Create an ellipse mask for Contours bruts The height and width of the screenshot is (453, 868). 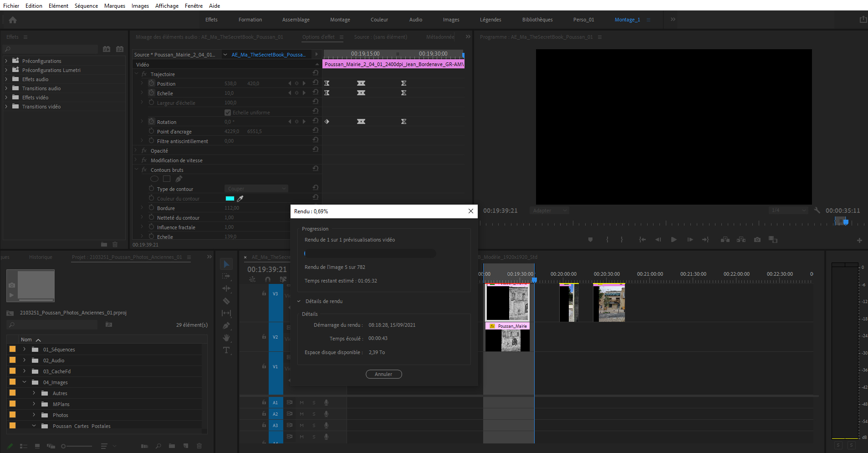(154, 179)
